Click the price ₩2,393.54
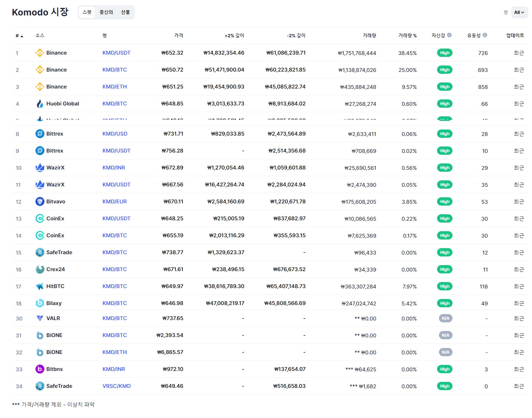Screen dimensions: 532x418 click(x=170, y=335)
